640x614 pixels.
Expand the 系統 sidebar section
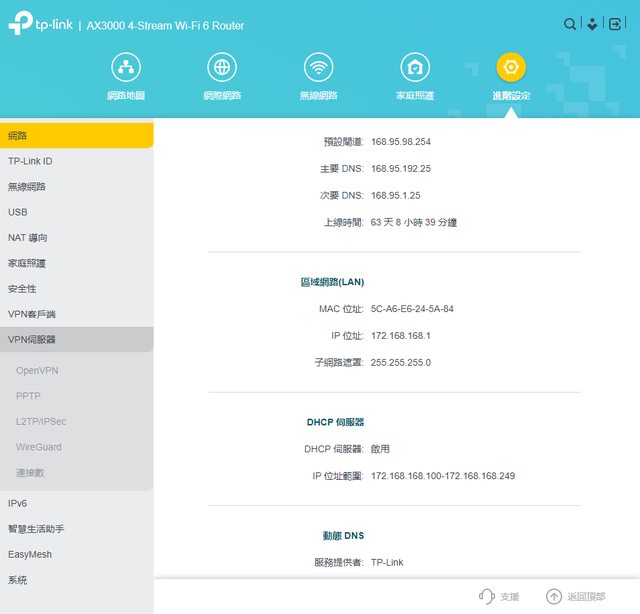(x=76, y=580)
